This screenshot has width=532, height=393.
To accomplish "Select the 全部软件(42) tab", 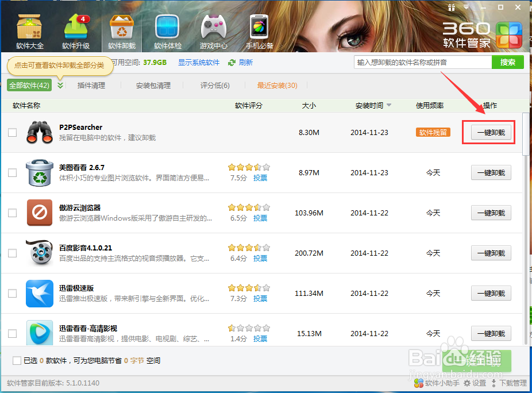I will [x=29, y=85].
